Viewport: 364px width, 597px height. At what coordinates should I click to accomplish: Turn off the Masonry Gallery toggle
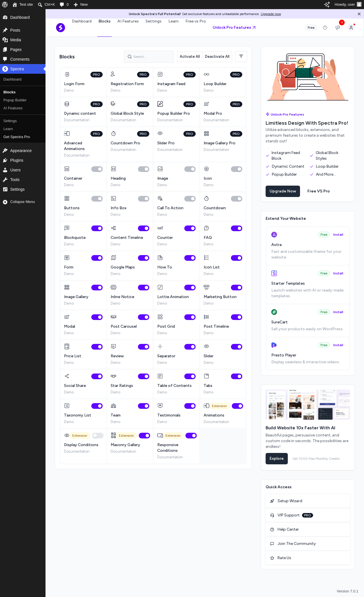tap(144, 436)
